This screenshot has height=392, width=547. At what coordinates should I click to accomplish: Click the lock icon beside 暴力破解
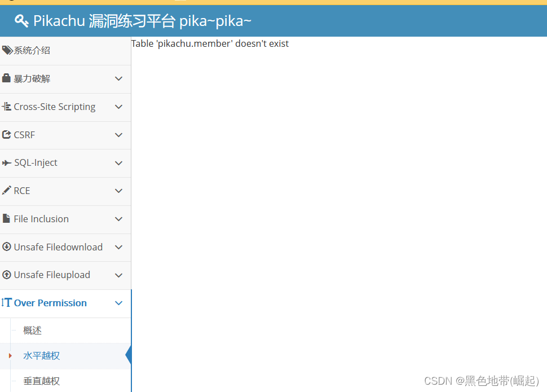point(6,78)
